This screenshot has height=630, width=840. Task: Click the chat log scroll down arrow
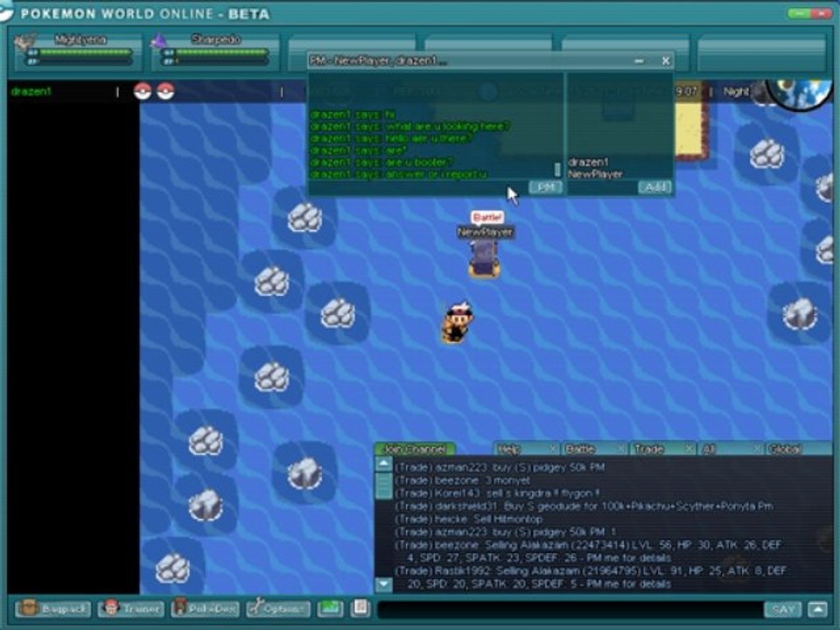coord(383,584)
